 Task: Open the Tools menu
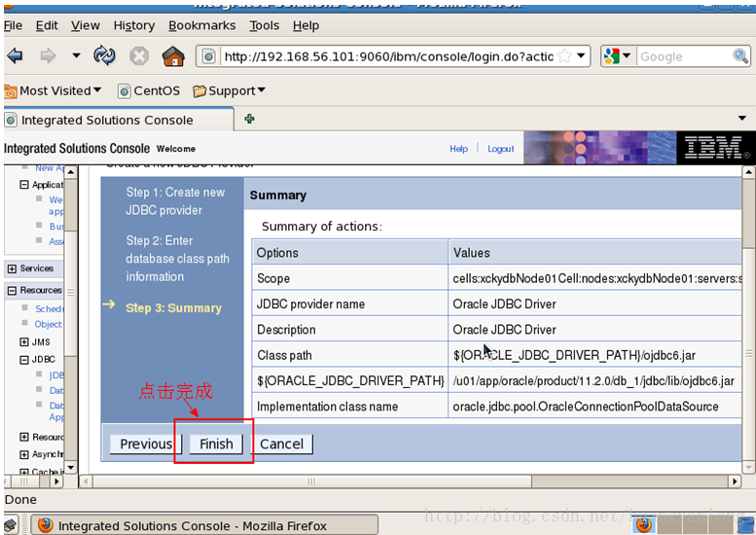(x=264, y=25)
